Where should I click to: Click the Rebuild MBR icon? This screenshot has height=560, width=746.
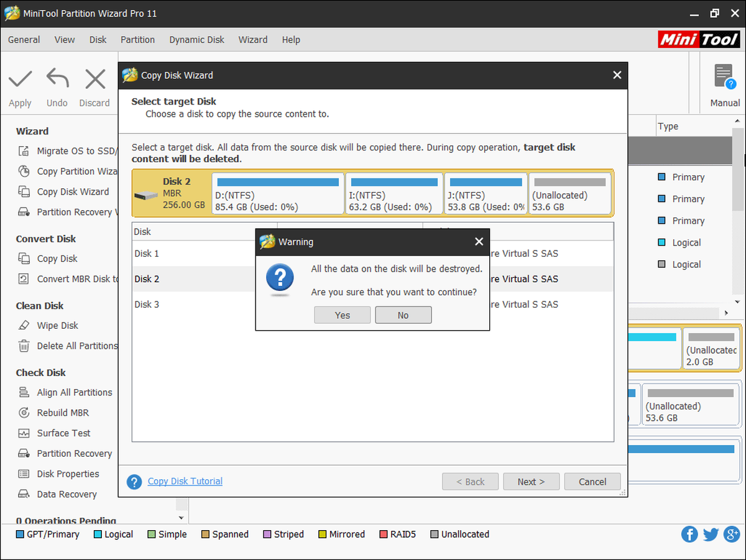click(x=24, y=413)
